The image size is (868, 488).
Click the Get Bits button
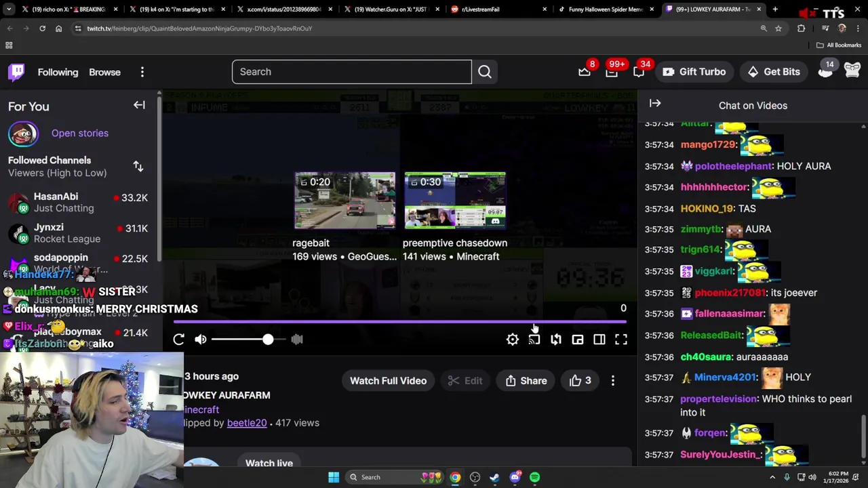(774, 72)
